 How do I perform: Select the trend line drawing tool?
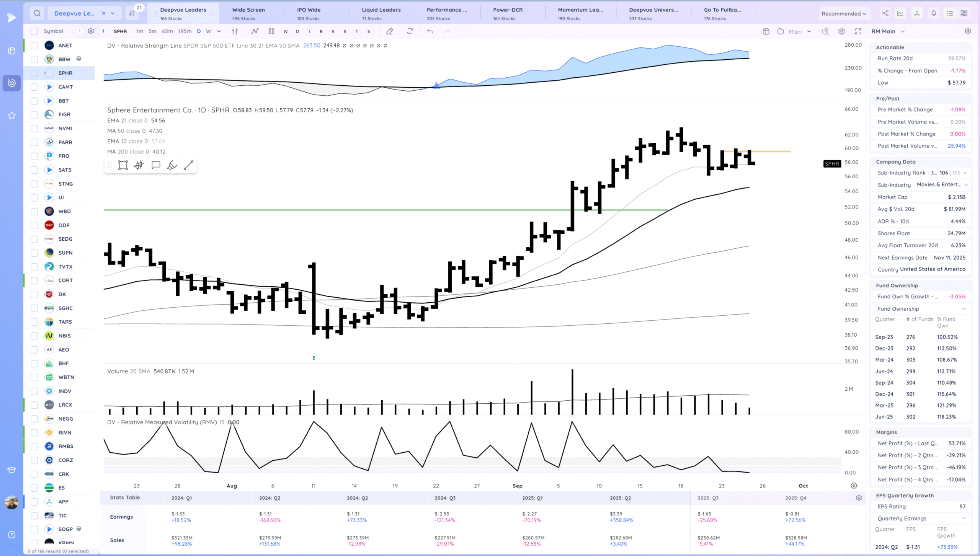pyautogui.click(x=188, y=165)
